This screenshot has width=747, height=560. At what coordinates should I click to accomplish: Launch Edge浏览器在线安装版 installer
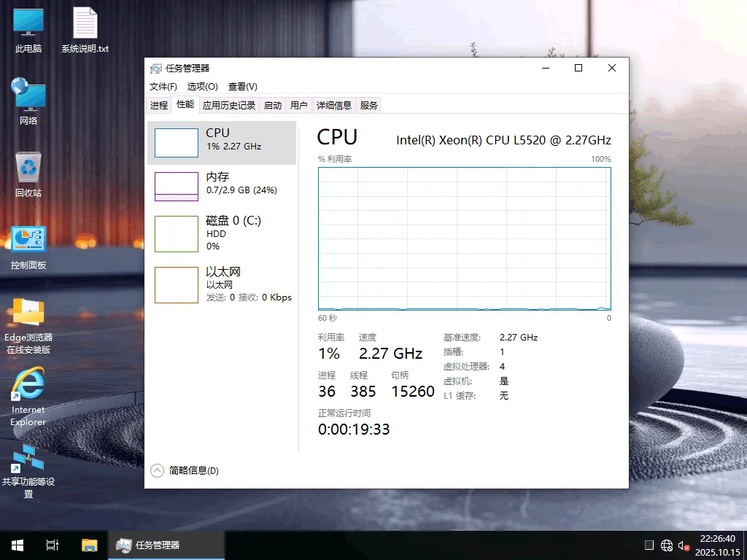pyautogui.click(x=27, y=321)
